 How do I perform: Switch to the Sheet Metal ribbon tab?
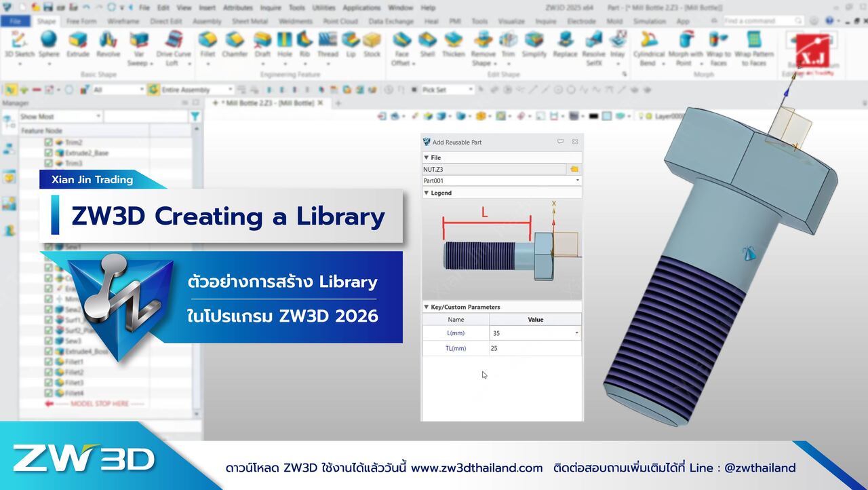click(x=250, y=21)
